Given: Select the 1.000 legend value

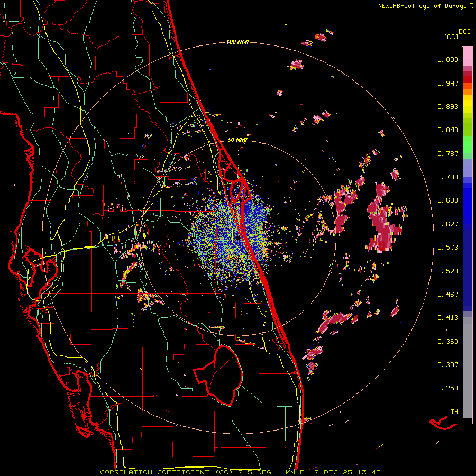Looking at the screenshot, I should pos(448,59).
